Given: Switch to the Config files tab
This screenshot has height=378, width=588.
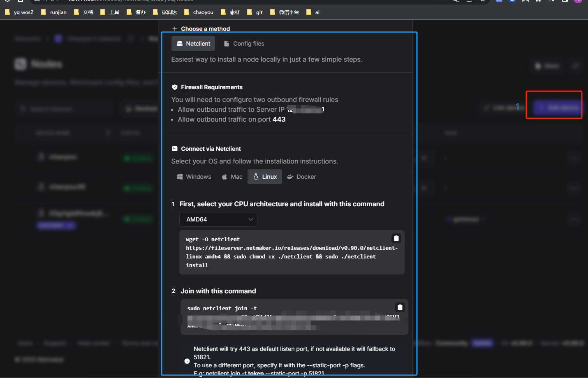Looking at the screenshot, I should pyautogui.click(x=244, y=44).
